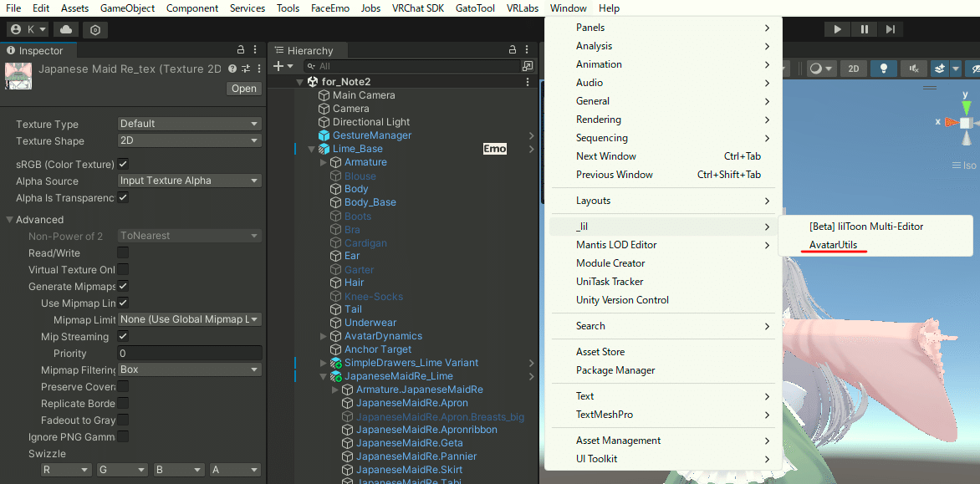The width and height of the screenshot is (980, 484).
Task: Open the preset sliders icon in the Inspector
Action: 246,69
